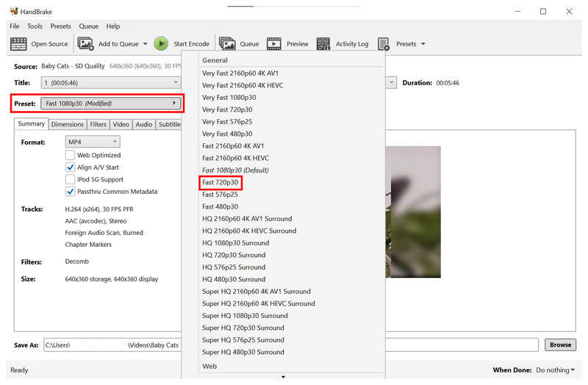This screenshot has height=385, width=588.
Task: Click the Add to Queue icon
Action: 86,44
